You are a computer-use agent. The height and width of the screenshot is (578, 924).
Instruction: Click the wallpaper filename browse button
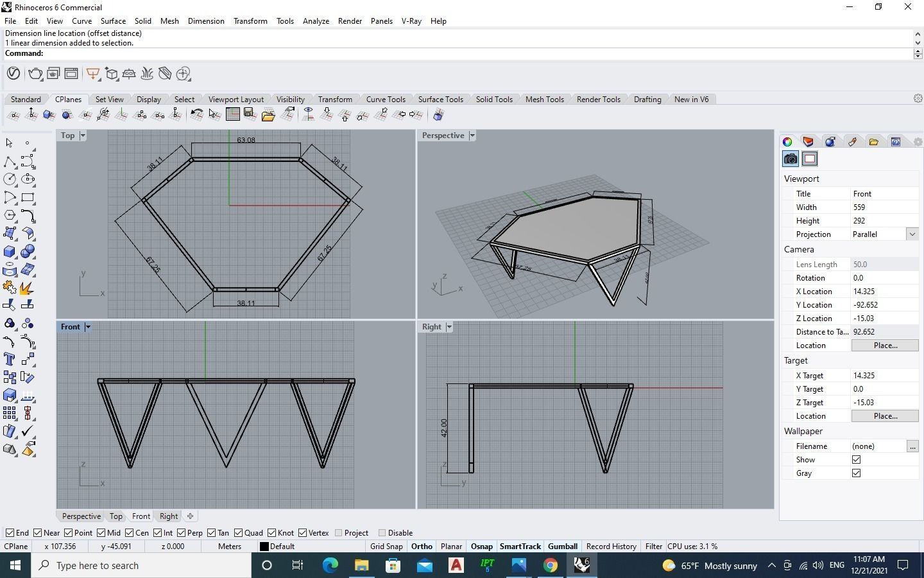[912, 446]
